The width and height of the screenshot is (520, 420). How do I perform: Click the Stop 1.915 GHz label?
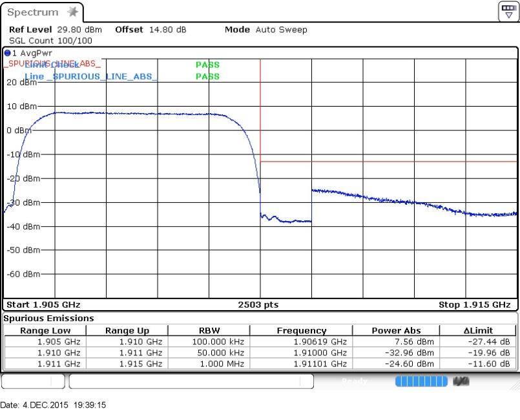pos(474,304)
